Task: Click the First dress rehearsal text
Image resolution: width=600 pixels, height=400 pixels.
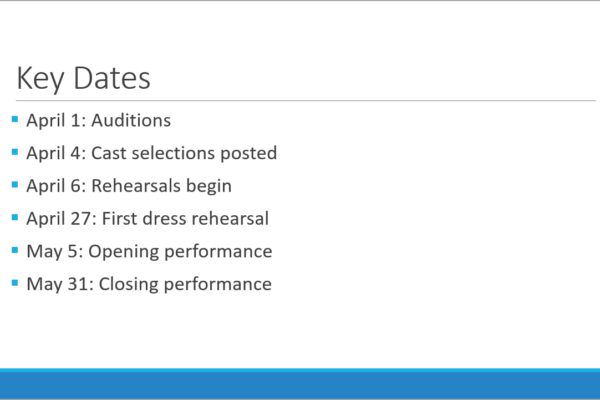Action: click(185, 219)
